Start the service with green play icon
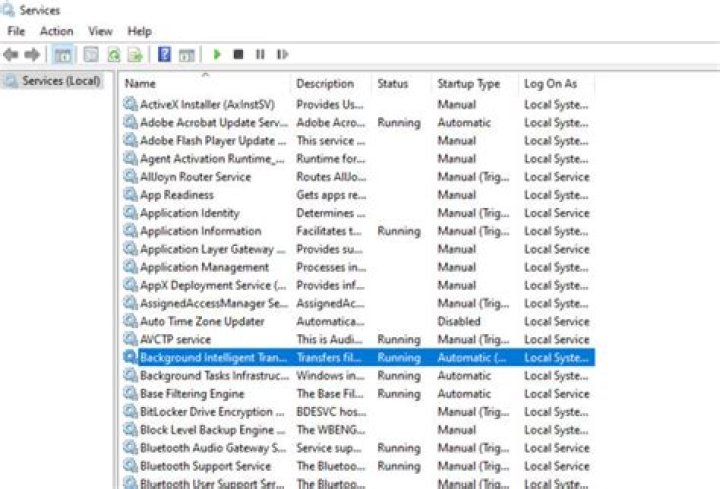The width and height of the screenshot is (720, 489). pyautogui.click(x=217, y=55)
